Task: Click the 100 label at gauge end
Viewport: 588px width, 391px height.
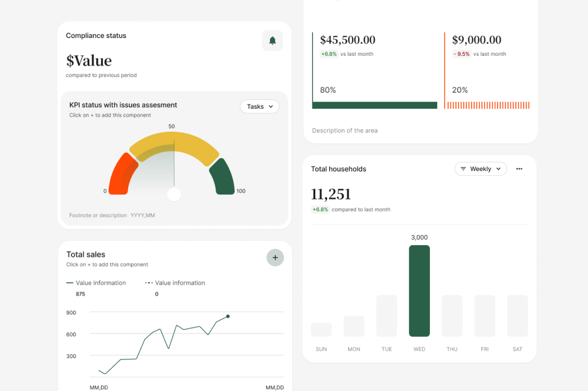Action: coord(241,191)
